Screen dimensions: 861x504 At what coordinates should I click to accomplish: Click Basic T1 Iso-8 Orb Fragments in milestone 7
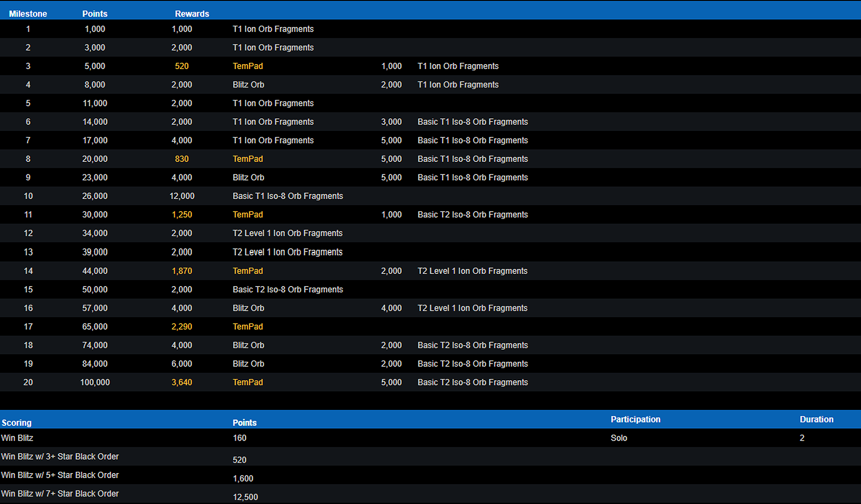(473, 140)
